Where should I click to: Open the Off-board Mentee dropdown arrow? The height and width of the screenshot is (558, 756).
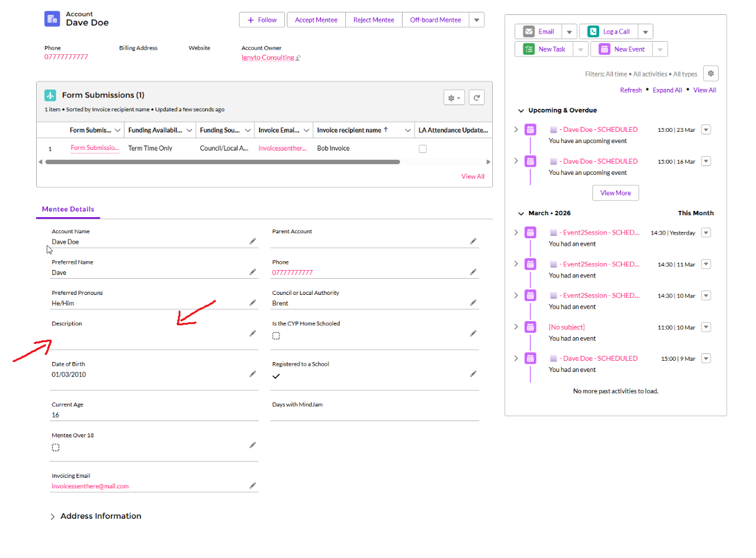pyautogui.click(x=477, y=19)
